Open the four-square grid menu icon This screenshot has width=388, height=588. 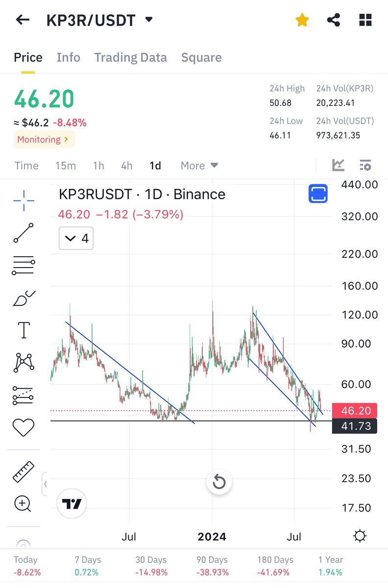tap(365, 20)
